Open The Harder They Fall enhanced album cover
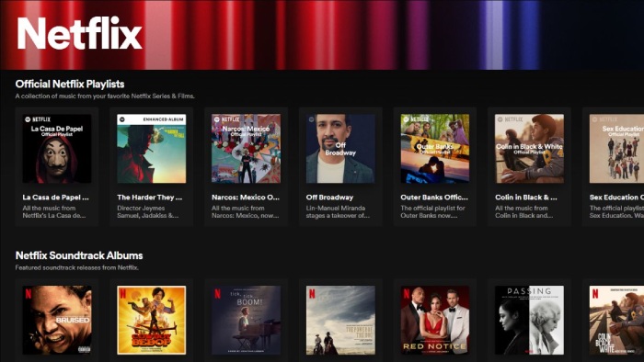Viewport: 644px width, 362px height. pos(151,149)
